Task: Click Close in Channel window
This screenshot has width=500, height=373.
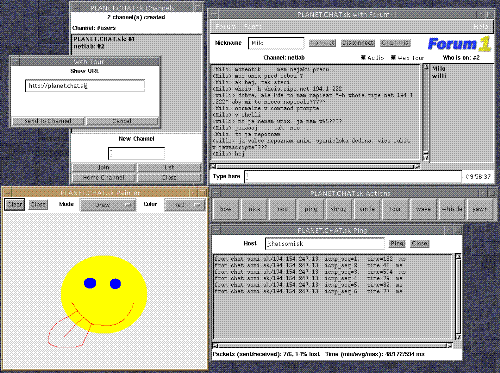Action: [x=169, y=177]
